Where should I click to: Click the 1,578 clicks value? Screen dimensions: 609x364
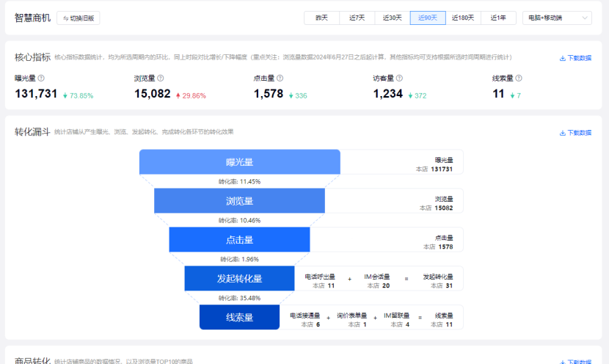pyautogui.click(x=269, y=94)
